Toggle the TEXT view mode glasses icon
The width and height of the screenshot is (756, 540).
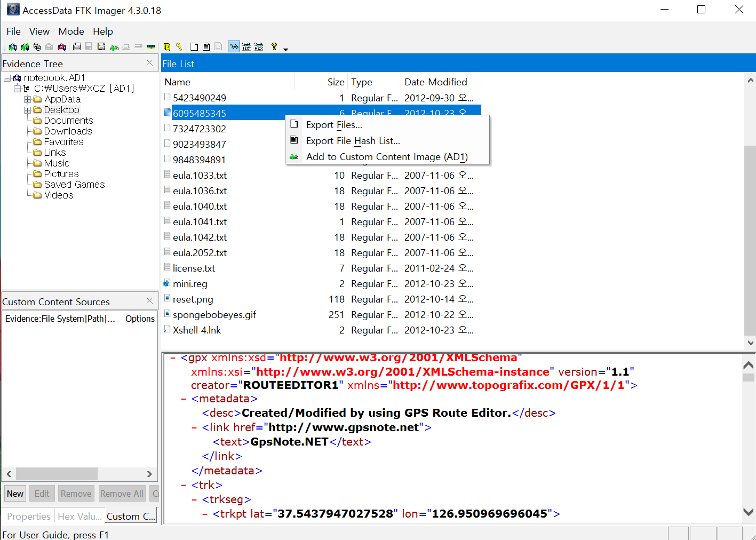tap(246, 47)
